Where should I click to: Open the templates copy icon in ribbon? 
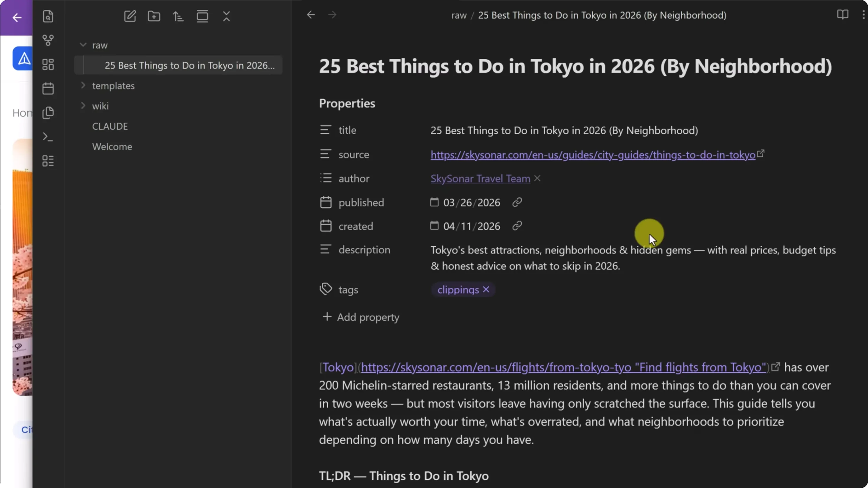coord(48,113)
